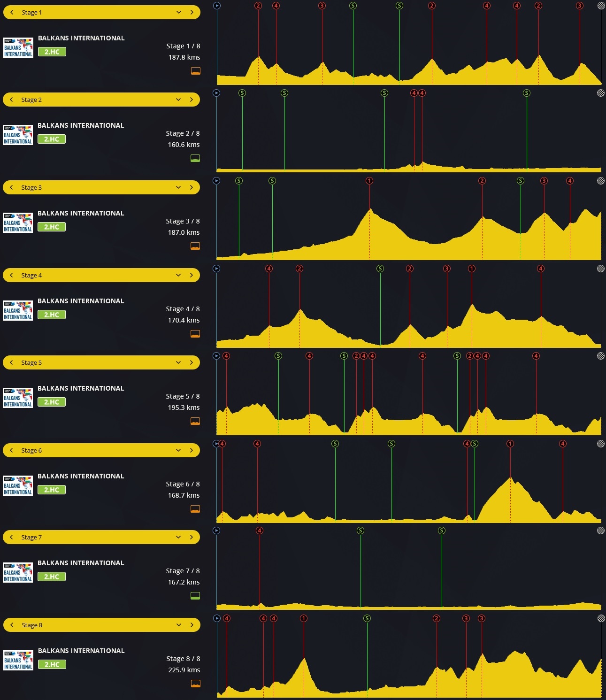Image resolution: width=606 pixels, height=700 pixels.
Task: Select the category 1 climb on Stage 6
Action: [510, 444]
